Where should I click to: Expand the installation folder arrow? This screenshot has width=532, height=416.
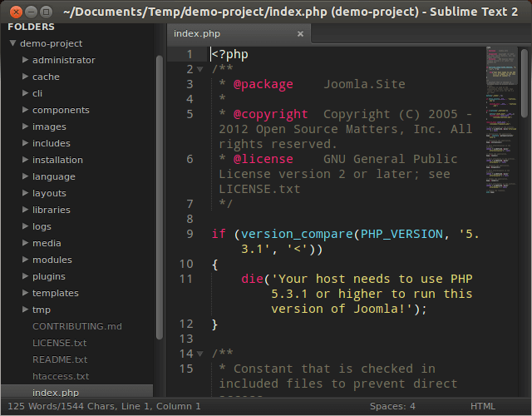click(25, 160)
